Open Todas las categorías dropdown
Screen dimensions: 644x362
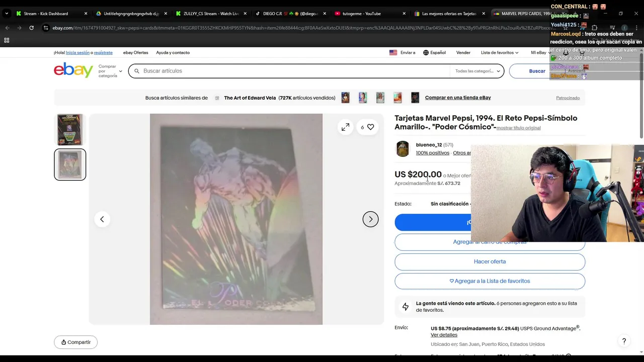point(477,71)
